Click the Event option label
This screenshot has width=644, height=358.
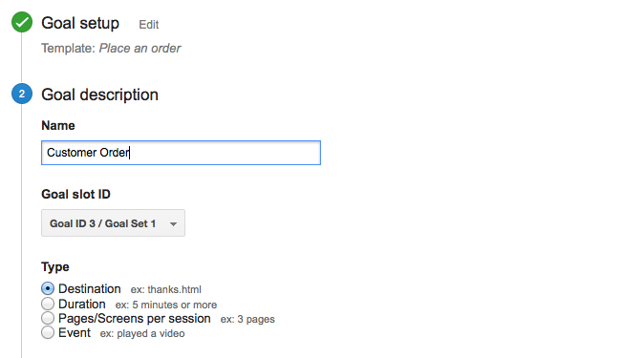pos(75,332)
